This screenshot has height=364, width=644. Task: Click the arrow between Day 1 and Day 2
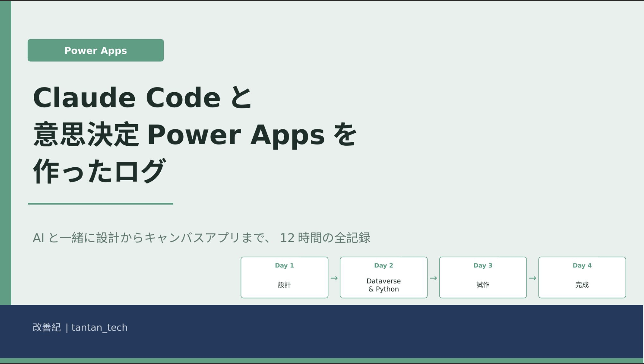[x=334, y=278]
